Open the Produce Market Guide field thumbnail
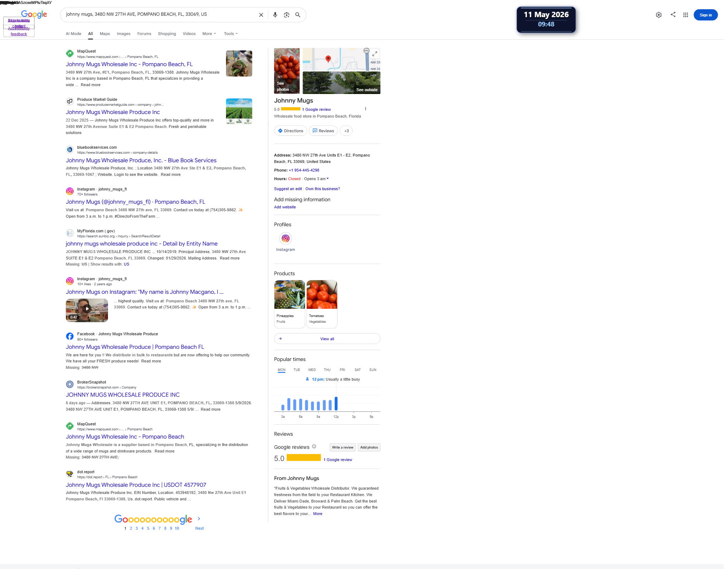 click(239, 112)
